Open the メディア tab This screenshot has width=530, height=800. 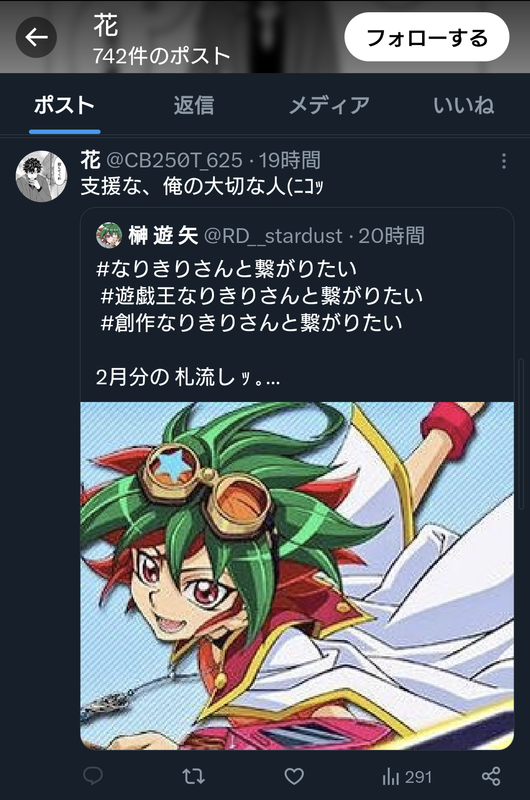[329, 105]
